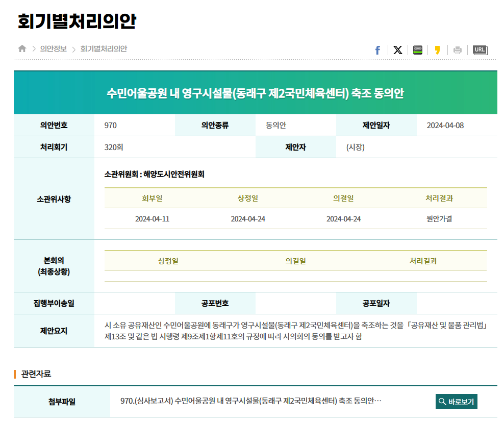
Task: Share the page on X
Action: coord(397,50)
